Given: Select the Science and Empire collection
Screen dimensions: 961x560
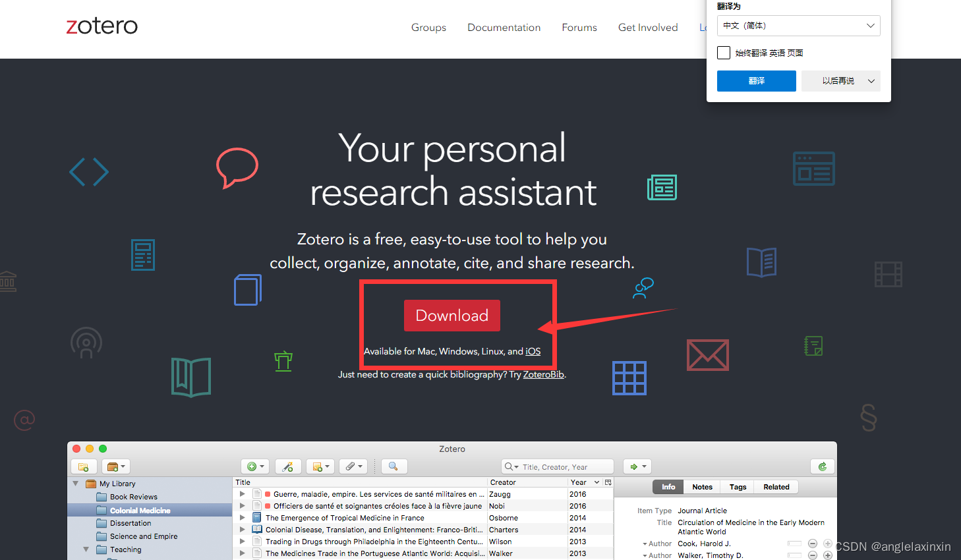Looking at the screenshot, I should [x=144, y=536].
